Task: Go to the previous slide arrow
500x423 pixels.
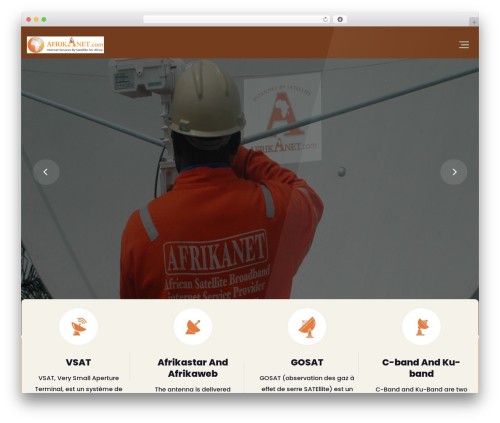Action: (46, 172)
